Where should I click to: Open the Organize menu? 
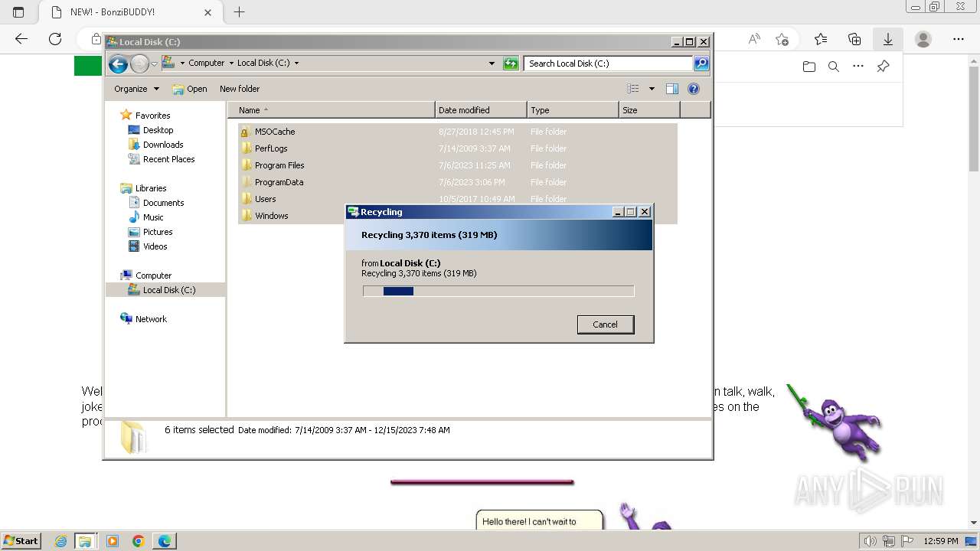(136, 89)
